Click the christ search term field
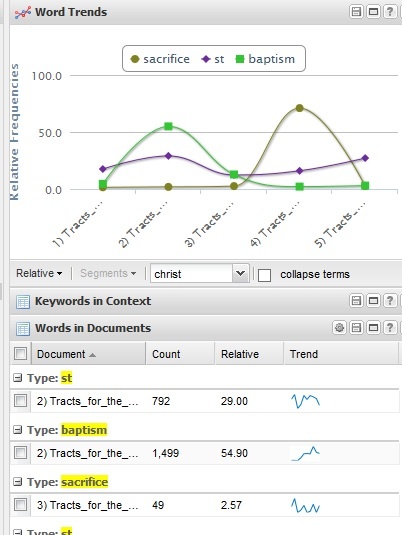Viewport: 402px width, 535px height. pos(192,273)
